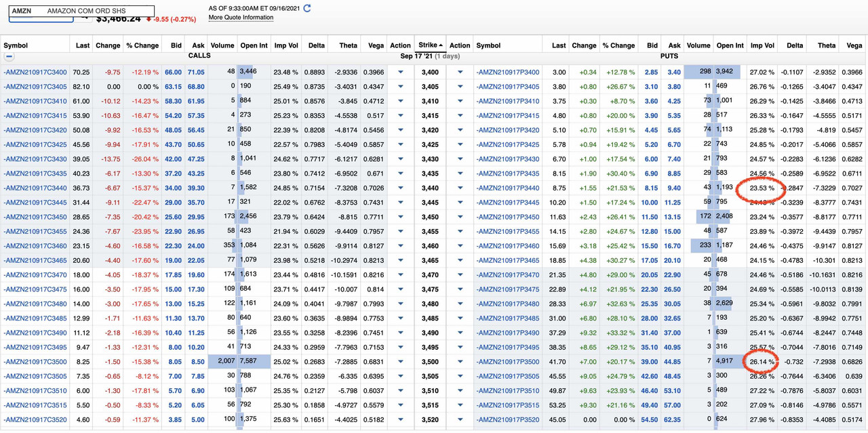Image resolution: width=868 pixels, height=433 pixels.
Task: Click the put ask price 44.85
Action: click(x=672, y=362)
